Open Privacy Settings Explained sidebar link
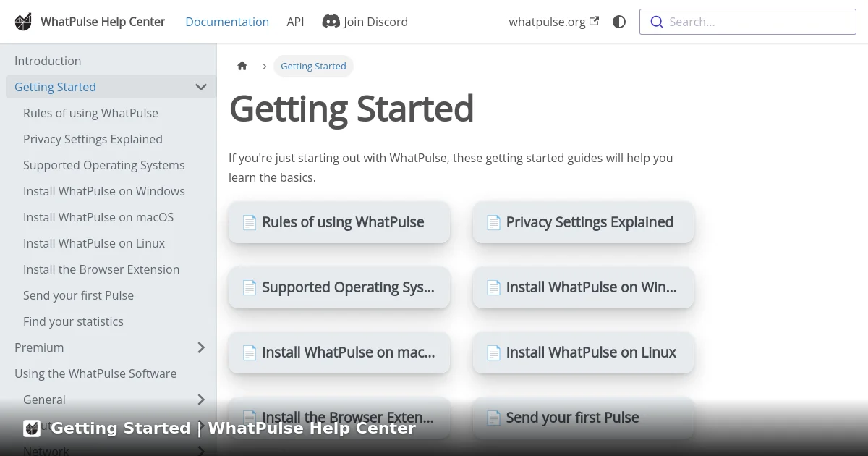Image resolution: width=868 pixels, height=456 pixels. click(93, 139)
